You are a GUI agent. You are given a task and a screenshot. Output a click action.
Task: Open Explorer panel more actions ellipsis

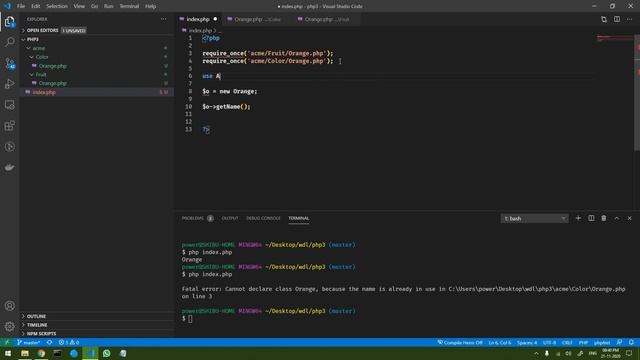pyautogui.click(x=164, y=19)
